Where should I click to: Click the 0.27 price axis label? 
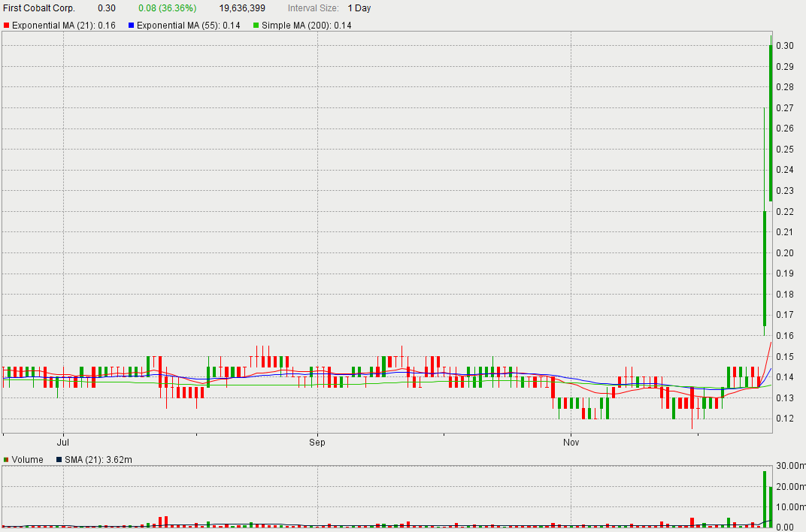point(785,108)
